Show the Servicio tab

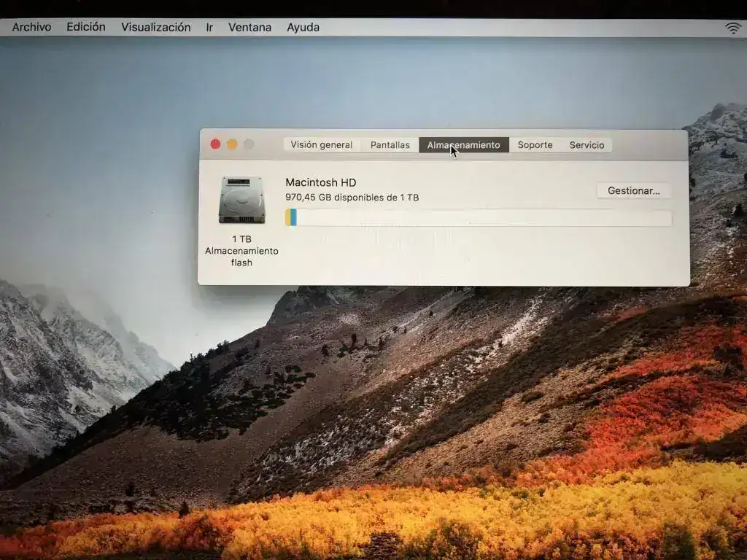pyautogui.click(x=587, y=145)
